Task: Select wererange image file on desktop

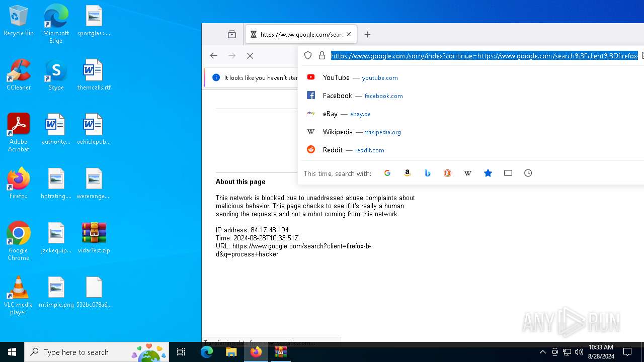Action: (94, 184)
